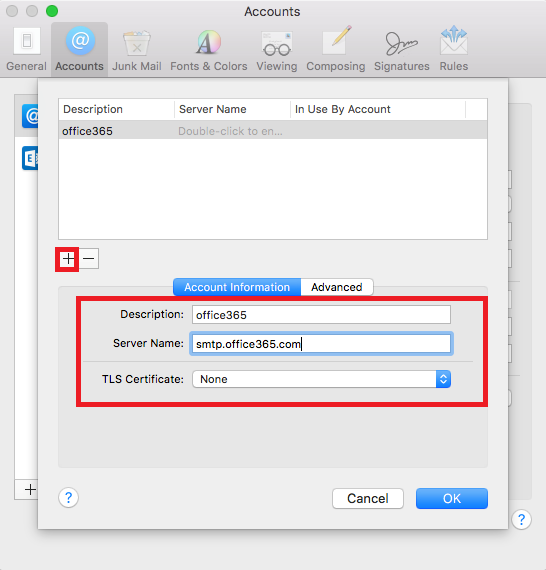The image size is (546, 570).
Task: Select the office365 row in server list
Action: click(273, 131)
